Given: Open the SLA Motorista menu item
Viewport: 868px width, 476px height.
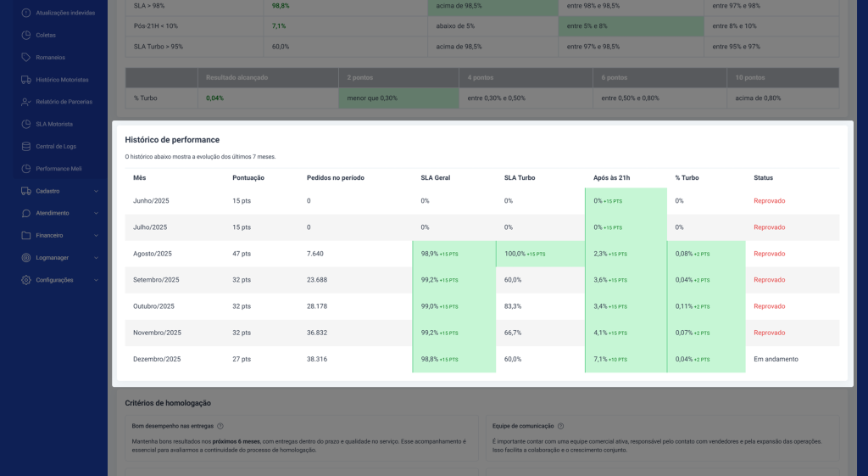Looking at the screenshot, I should click(53, 124).
